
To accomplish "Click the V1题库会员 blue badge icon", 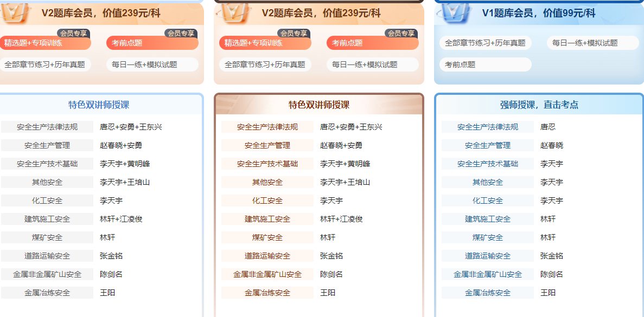I will (x=455, y=12).
